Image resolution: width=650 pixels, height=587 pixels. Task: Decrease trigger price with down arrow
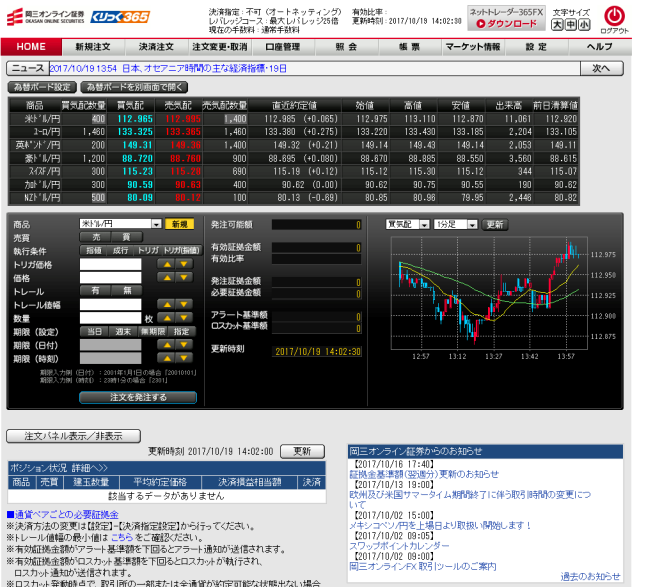pos(184,264)
